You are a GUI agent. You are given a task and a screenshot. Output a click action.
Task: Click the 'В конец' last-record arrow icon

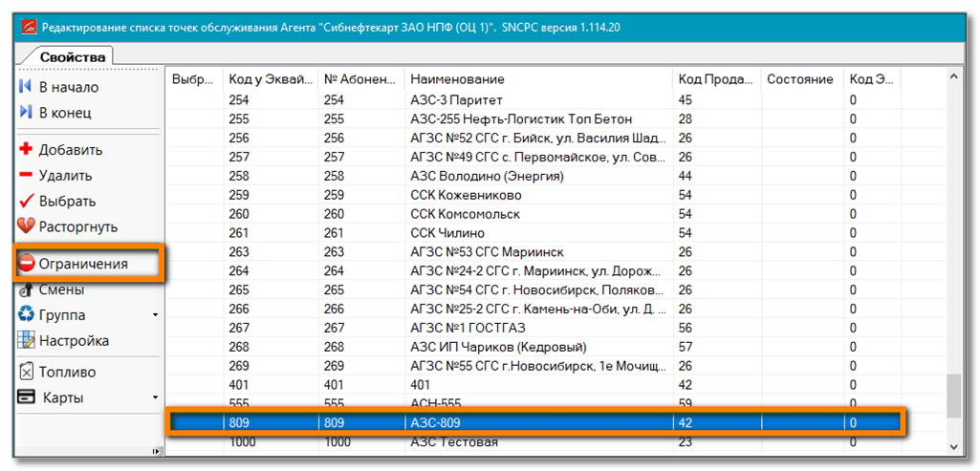(x=26, y=113)
